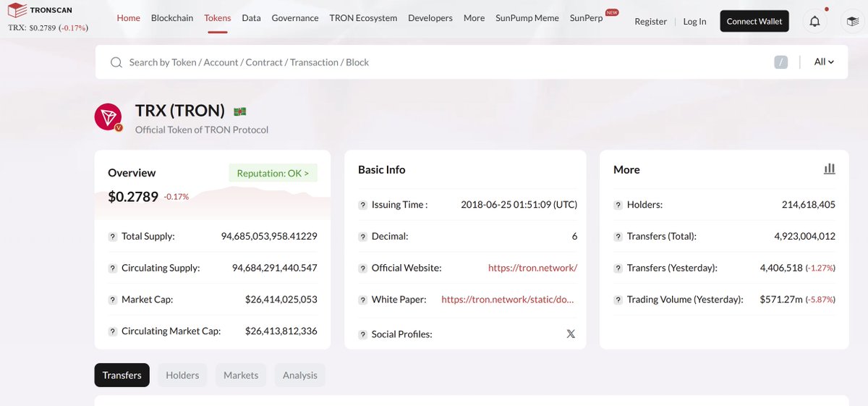Click the help icon beside Issuing Time
The width and height of the screenshot is (868, 406).
pos(363,205)
